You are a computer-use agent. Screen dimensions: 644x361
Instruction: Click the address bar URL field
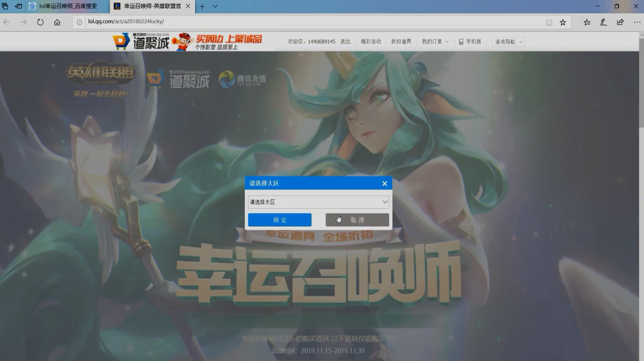(x=307, y=22)
